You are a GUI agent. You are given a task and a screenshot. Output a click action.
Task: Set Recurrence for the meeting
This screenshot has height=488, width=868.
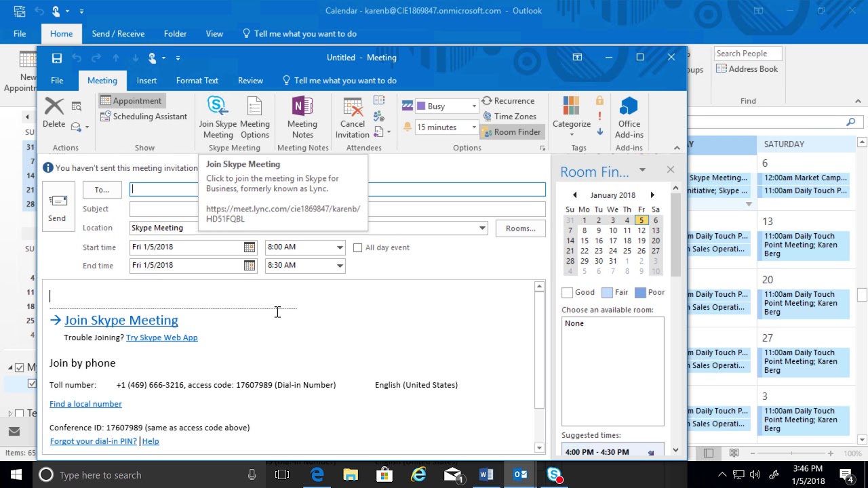[x=508, y=101]
